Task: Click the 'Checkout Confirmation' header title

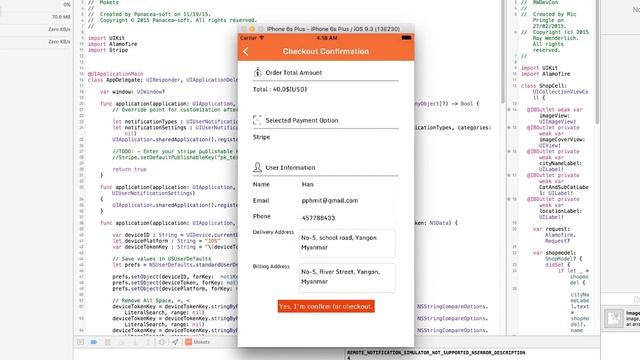Action: [x=326, y=51]
